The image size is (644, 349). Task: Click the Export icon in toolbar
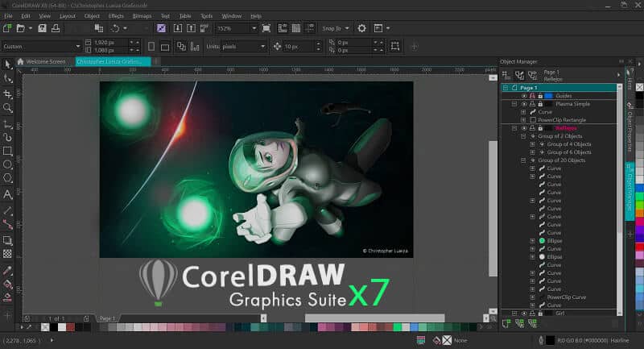point(191,28)
